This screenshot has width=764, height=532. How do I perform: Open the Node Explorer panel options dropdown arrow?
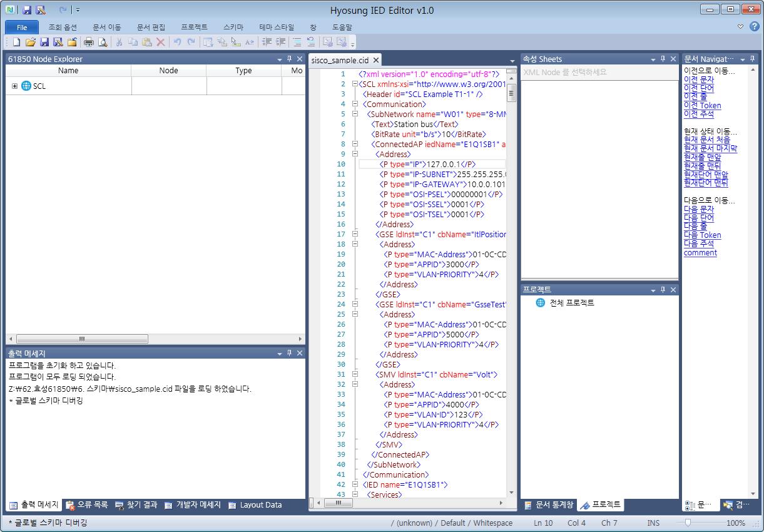(280, 59)
